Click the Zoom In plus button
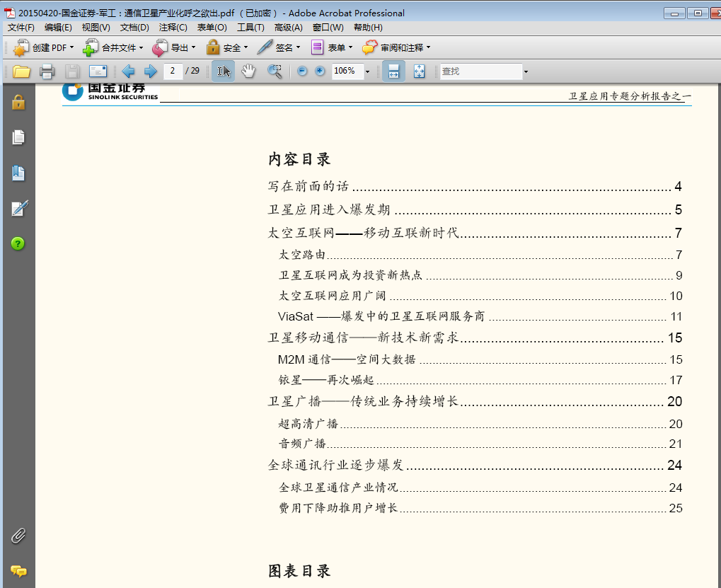The height and width of the screenshot is (588, 721). point(320,71)
